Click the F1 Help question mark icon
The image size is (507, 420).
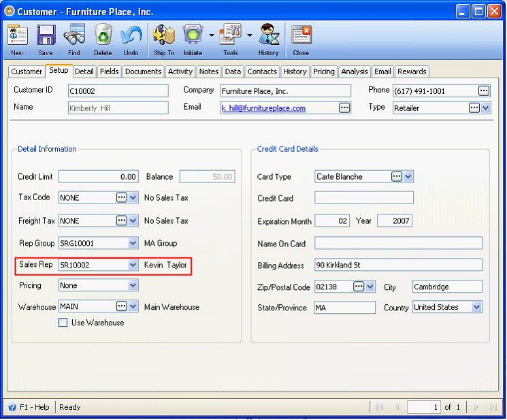12,407
